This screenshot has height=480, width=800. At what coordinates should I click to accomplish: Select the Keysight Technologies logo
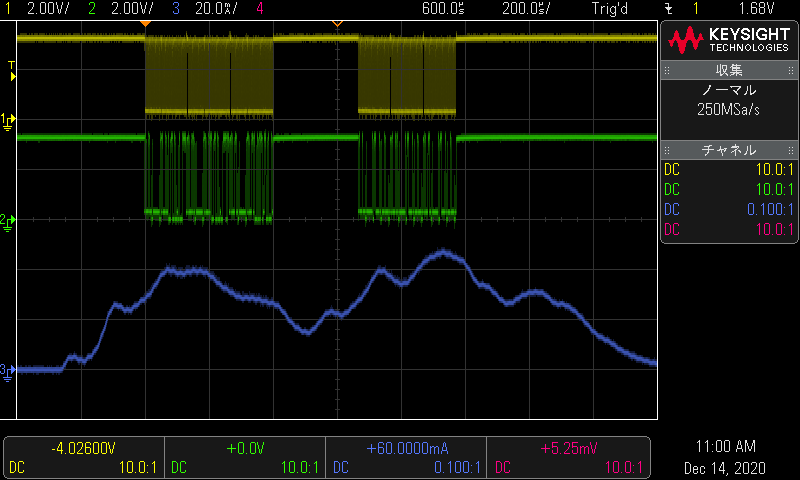[x=729, y=41]
